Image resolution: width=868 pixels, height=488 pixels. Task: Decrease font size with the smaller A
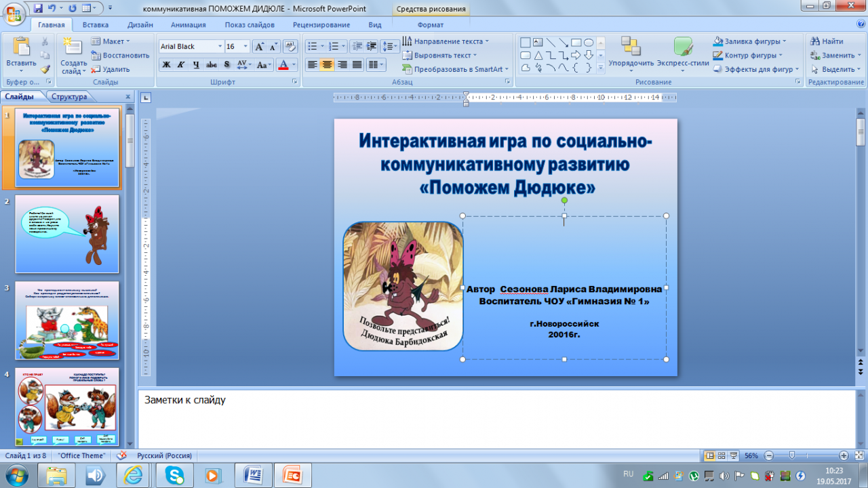pos(273,46)
